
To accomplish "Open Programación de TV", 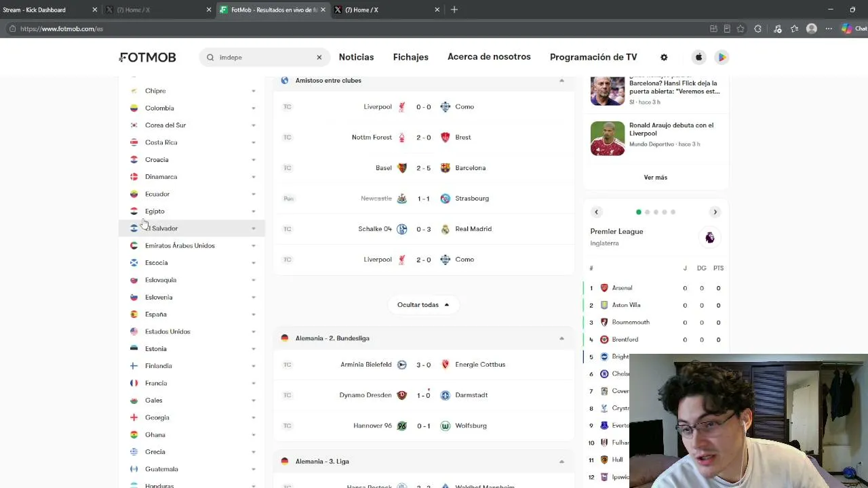I will point(593,57).
